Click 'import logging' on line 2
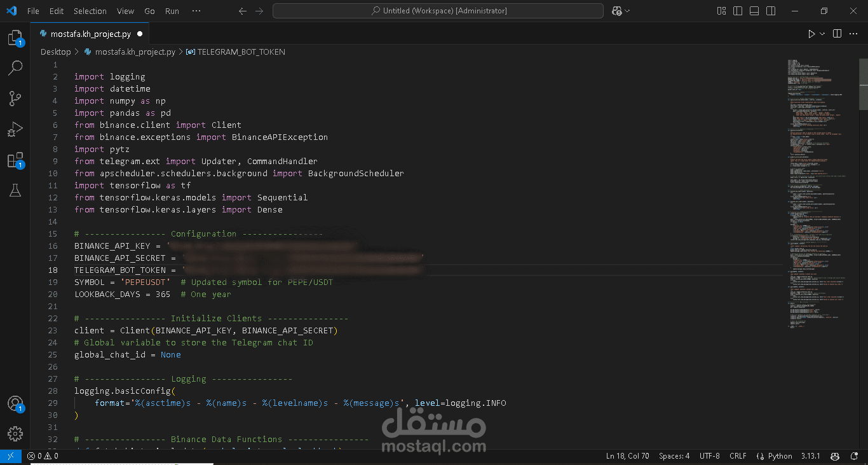 pyautogui.click(x=110, y=76)
